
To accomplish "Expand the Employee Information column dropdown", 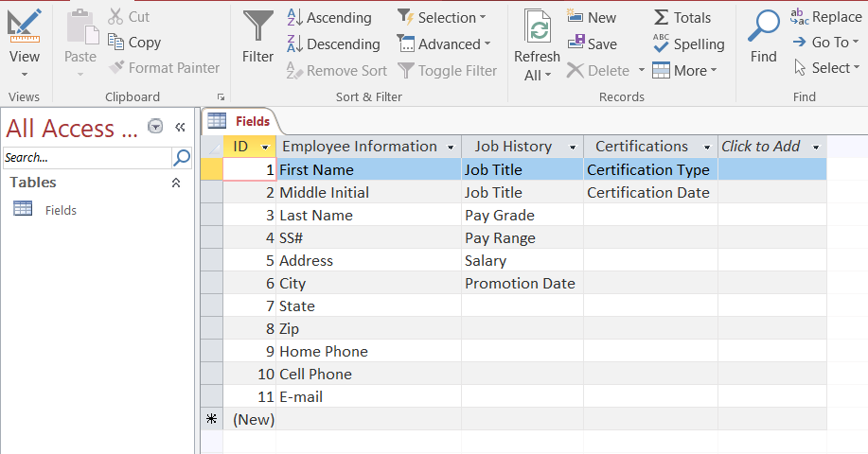I will (448, 148).
